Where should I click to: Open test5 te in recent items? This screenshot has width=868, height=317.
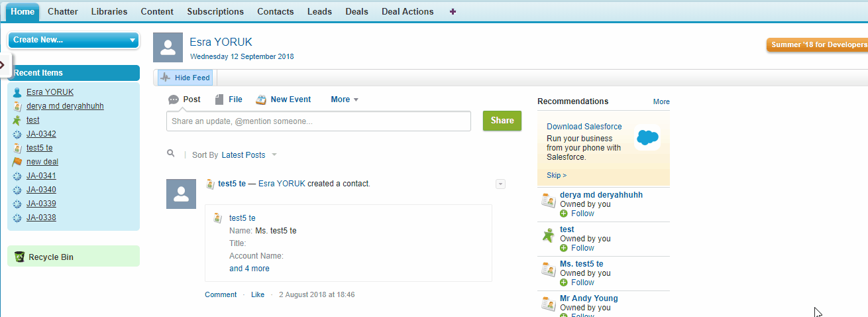pyautogui.click(x=40, y=148)
